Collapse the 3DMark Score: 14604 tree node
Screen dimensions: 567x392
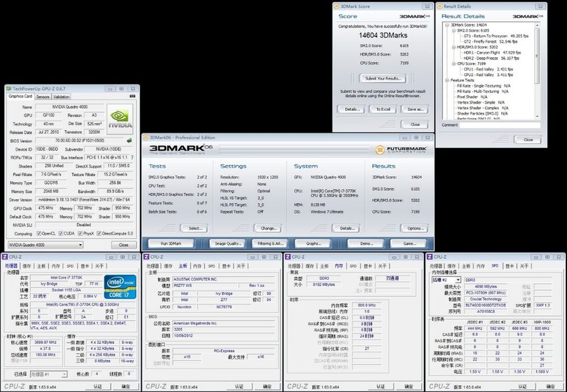tap(447, 25)
